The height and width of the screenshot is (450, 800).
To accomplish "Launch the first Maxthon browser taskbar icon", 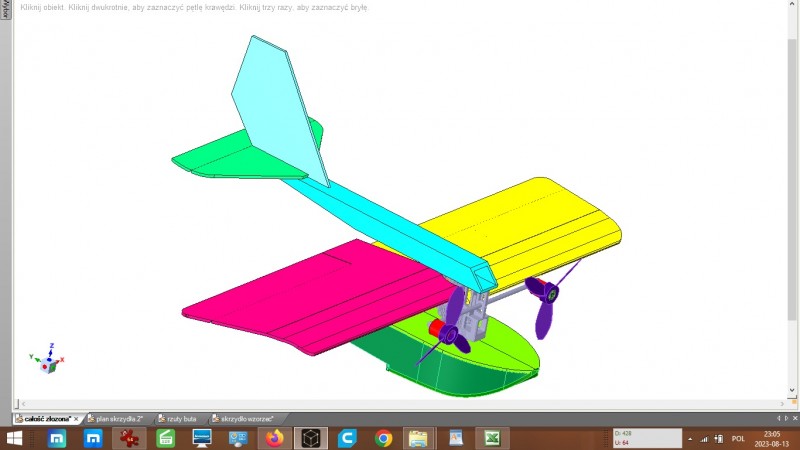I will click(x=57, y=438).
